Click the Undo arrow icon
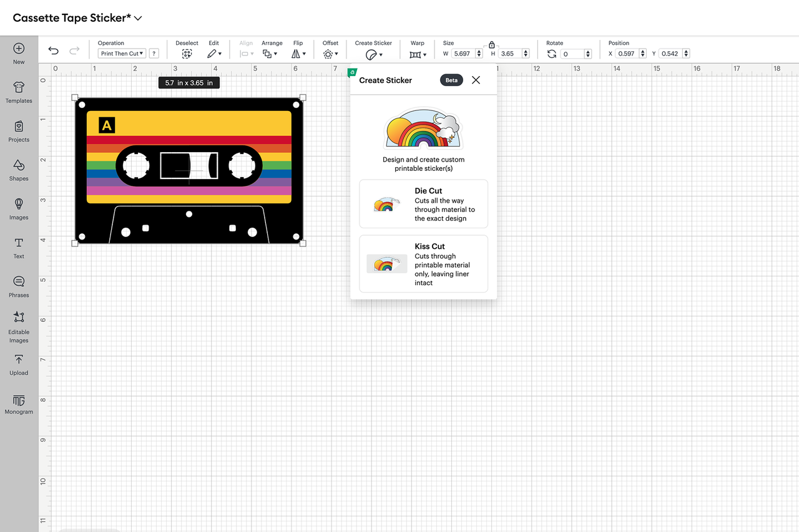Screen dimensions: 799x532 click(x=54, y=51)
